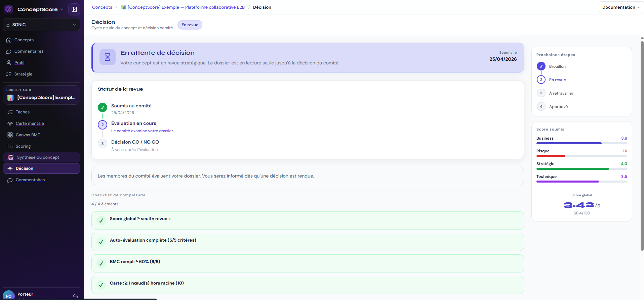
Task: Go to Carte mentale page
Action: (x=30, y=123)
